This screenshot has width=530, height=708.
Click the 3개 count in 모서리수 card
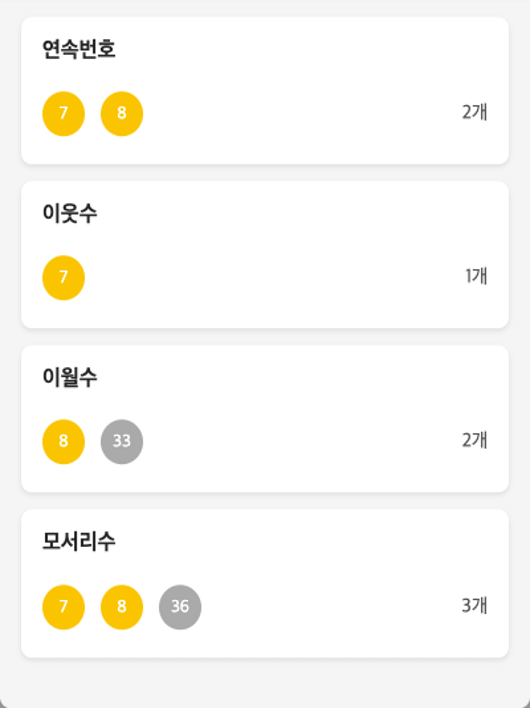[x=474, y=606]
